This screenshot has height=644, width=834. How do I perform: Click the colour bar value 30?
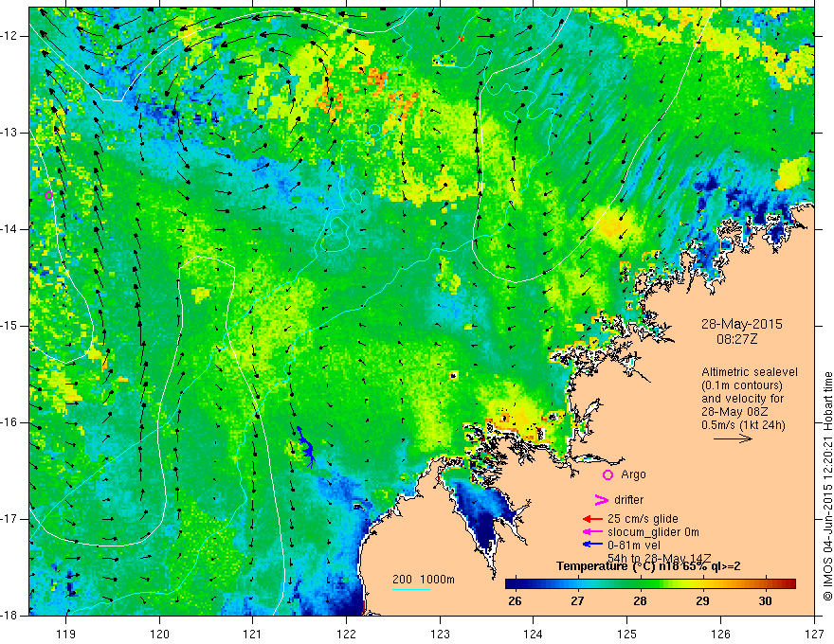765,601
